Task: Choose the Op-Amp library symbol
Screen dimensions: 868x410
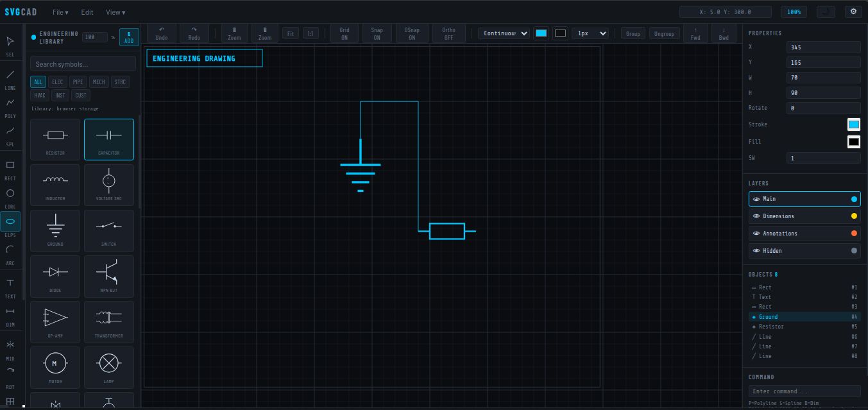Action: tap(55, 321)
